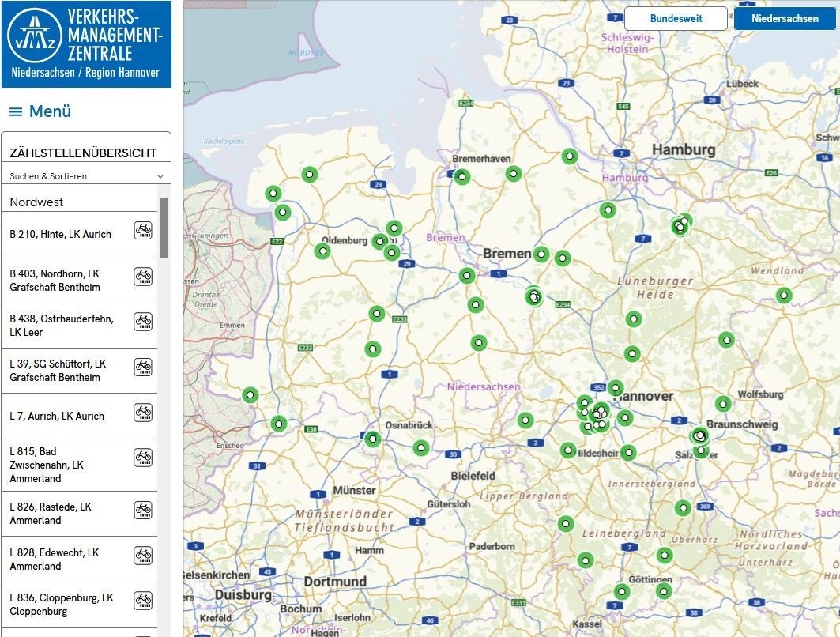Viewport: 840px width, 637px height.
Task: Click bicycle counter icon for B 403 Nordhorn
Action: click(x=143, y=277)
